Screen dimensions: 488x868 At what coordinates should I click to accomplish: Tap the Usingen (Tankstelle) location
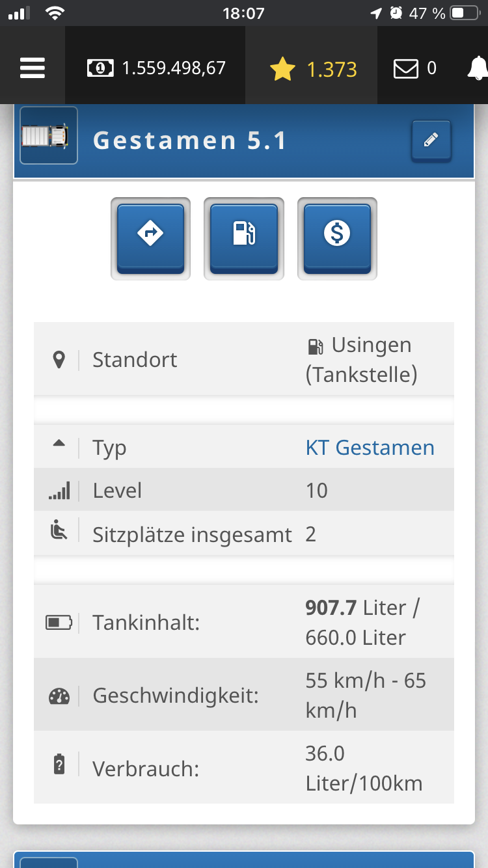[x=361, y=360]
